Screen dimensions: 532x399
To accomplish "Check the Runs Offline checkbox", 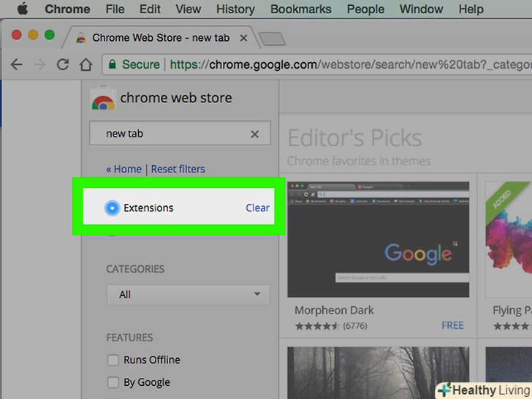I will 113,360.
